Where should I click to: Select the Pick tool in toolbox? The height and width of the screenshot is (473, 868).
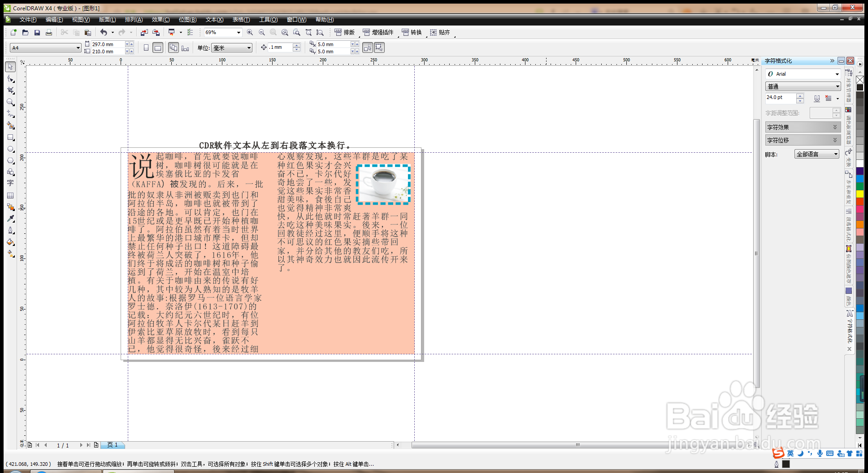point(10,67)
